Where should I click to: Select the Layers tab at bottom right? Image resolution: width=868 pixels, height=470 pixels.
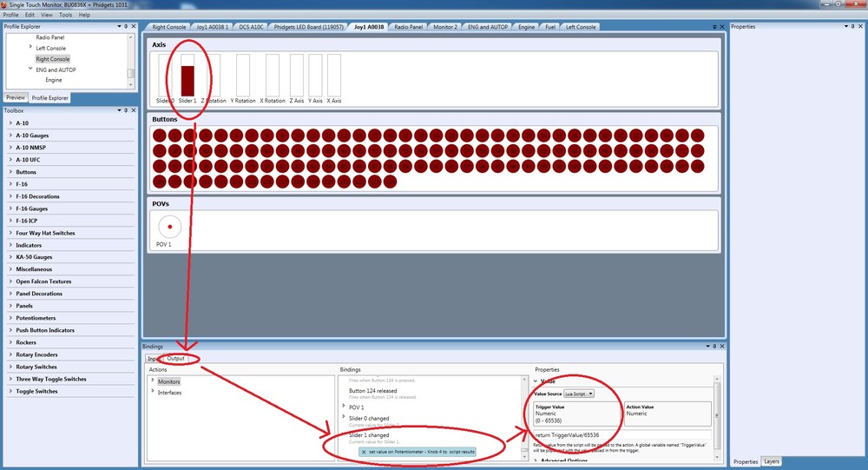[x=771, y=461]
